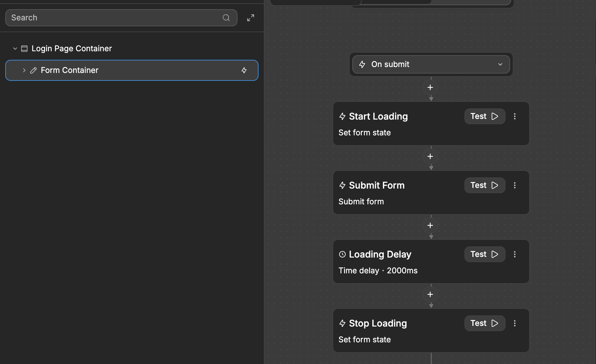Image resolution: width=596 pixels, height=364 pixels.
Task: Click the play icon inside Stop Loading's Test button
Action: pyautogui.click(x=495, y=323)
